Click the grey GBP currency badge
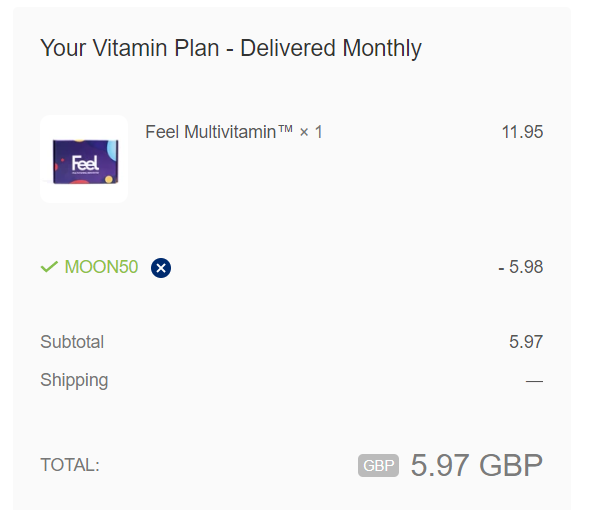The height and width of the screenshot is (510, 601). (x=378, y=466)
